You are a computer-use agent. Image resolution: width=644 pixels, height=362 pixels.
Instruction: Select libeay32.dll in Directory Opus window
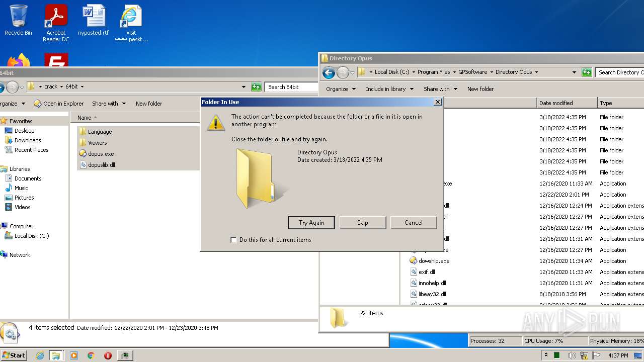point(428,294)
